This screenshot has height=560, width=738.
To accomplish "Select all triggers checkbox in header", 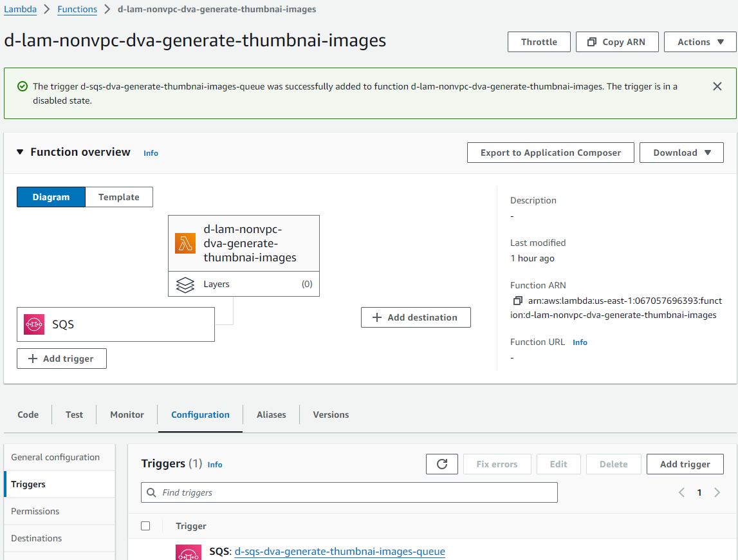I will (145, 526).
